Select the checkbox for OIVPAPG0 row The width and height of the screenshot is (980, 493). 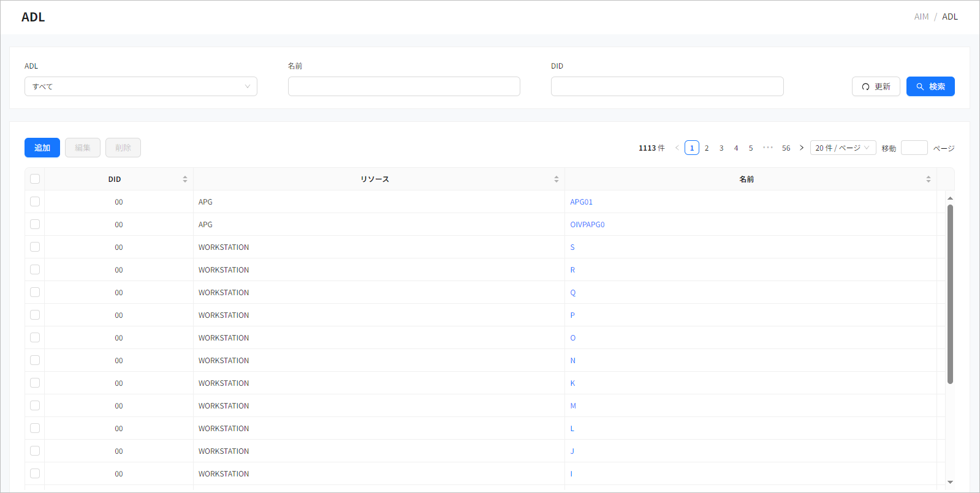point(35,224)
